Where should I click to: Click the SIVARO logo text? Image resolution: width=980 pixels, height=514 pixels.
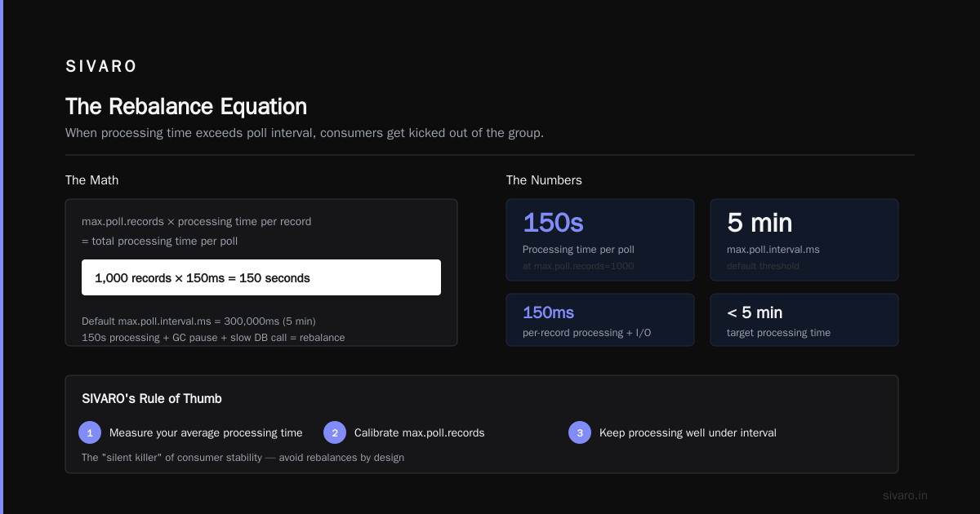coord(101,67)
